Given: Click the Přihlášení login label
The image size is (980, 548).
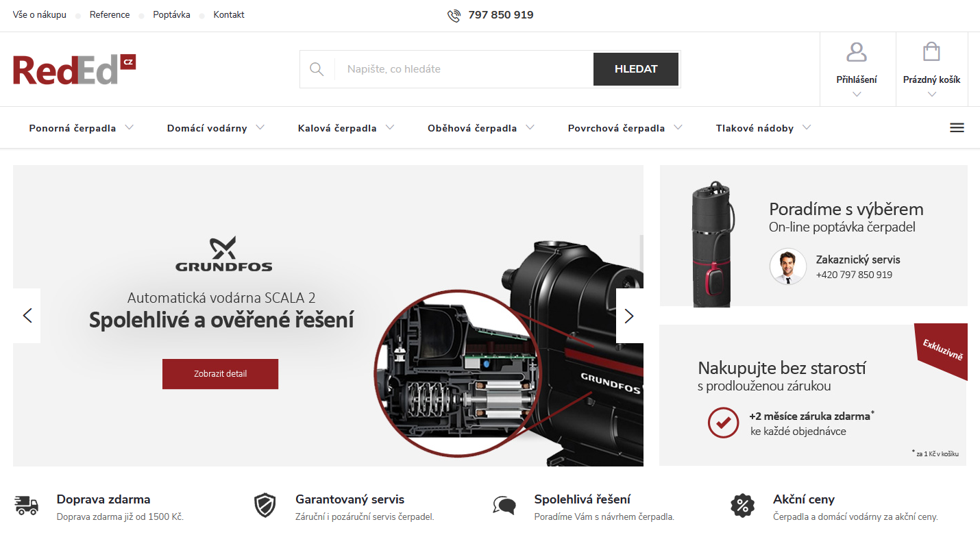Looking at the screenshot, I should point(857,79).
